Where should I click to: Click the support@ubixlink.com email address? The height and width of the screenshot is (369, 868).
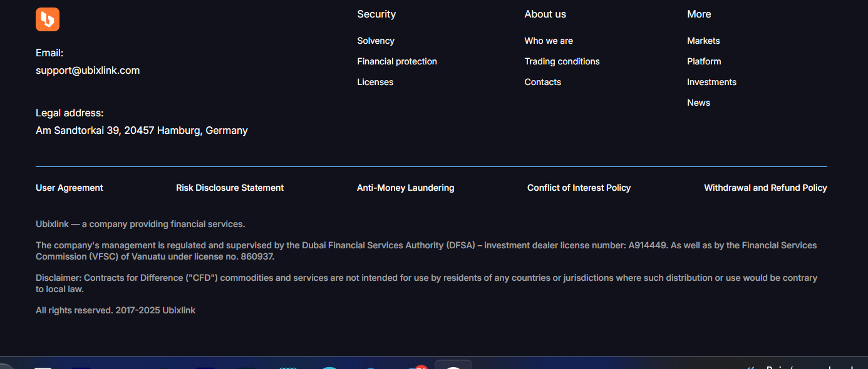click(x=88, y=71)
